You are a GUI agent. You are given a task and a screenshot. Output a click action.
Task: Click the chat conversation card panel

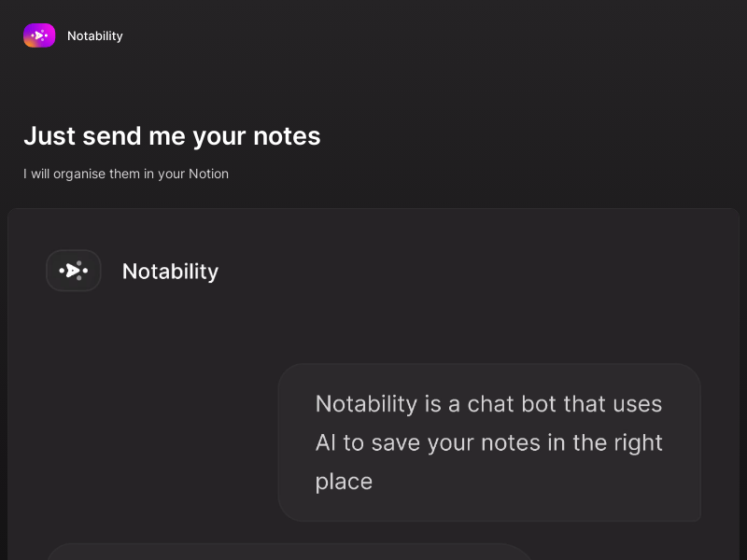(x=373, y=327)
